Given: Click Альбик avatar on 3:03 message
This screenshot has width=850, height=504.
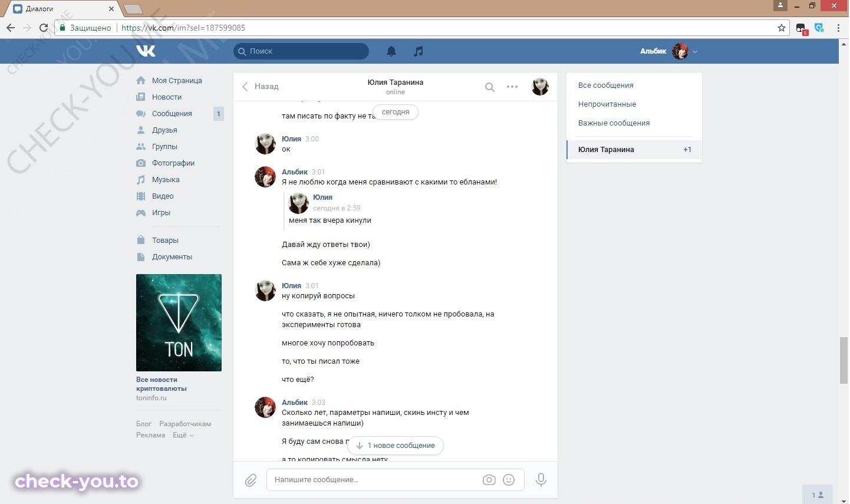Looking at the screenshot, I should [x=265, y=407].
